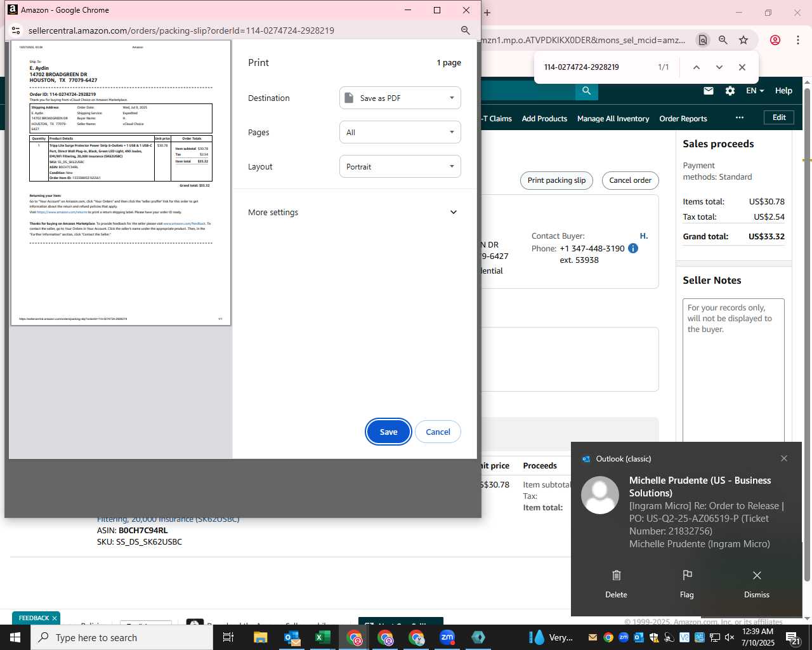
Task: Open the three-dot more menu in navigation bar
Action: (739, 117)
